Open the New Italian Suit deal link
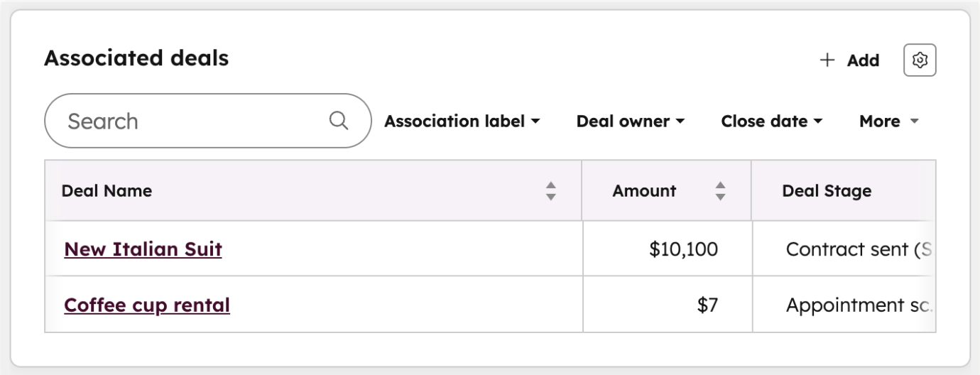 pos(143,249)
